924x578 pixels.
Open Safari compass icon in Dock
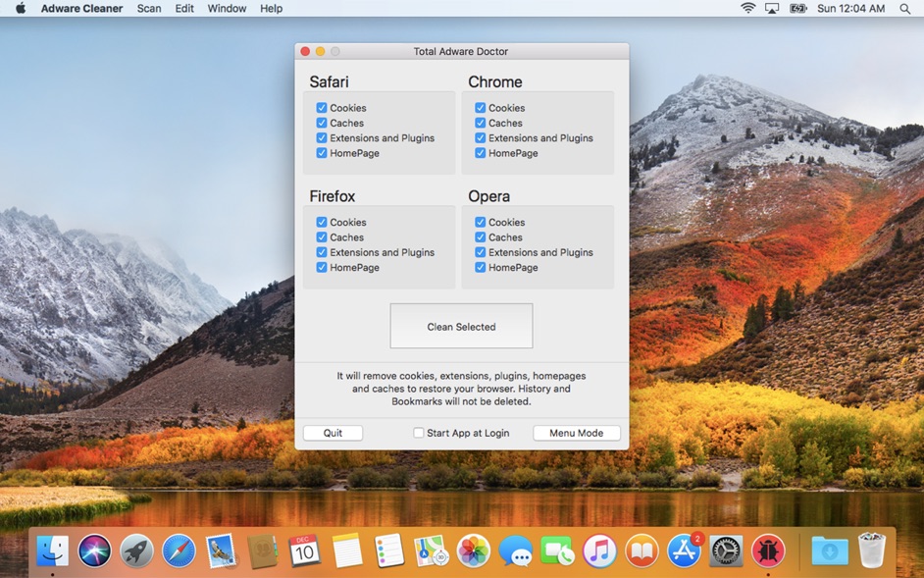pyautogui.click(x=179, y=551)
